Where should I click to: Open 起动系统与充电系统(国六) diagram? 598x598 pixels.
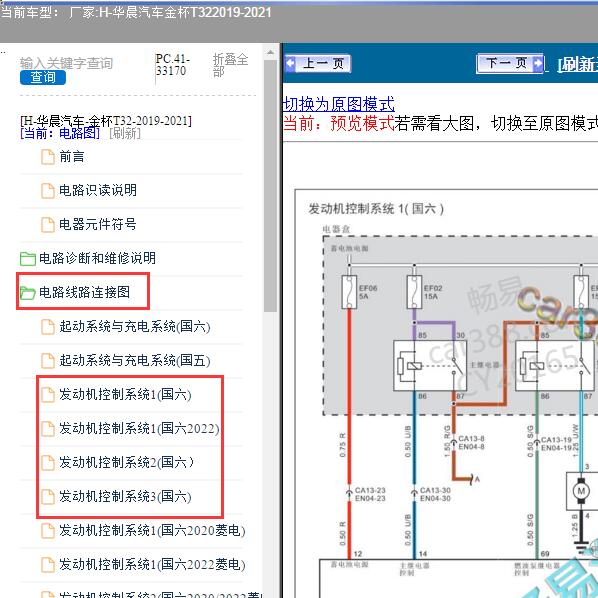click(x=135, y=326)
